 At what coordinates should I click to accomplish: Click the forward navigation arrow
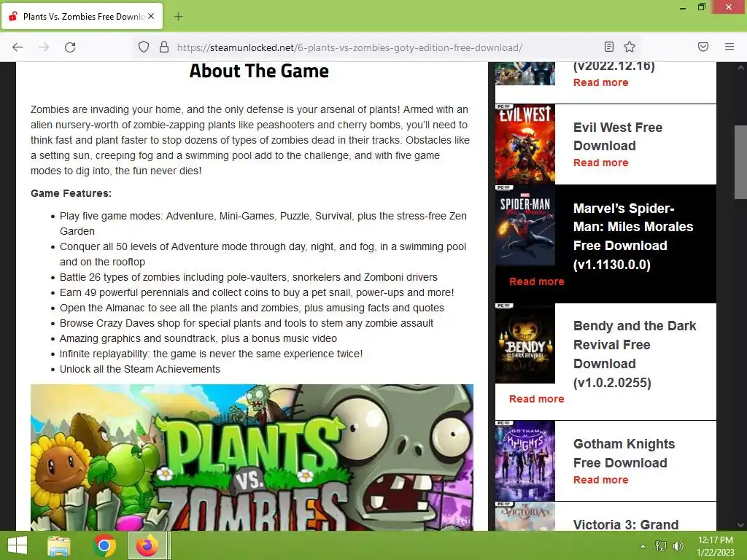click(x=44, y=47)
